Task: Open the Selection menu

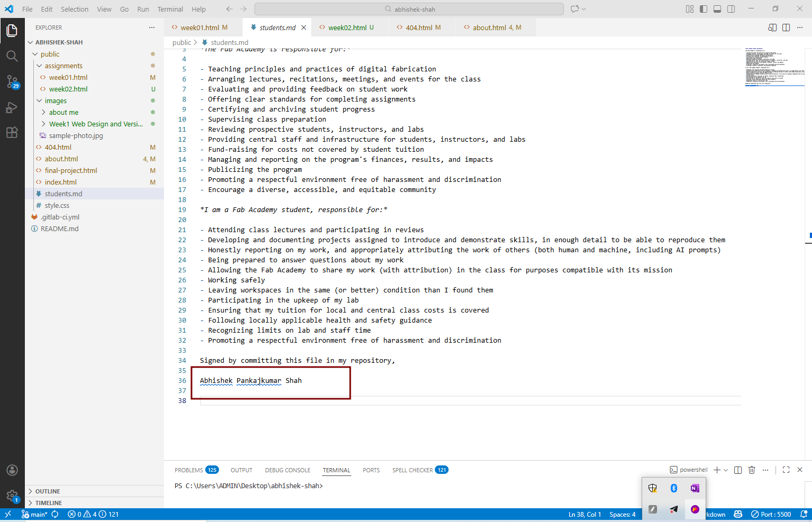Action: click(x=75, y=9)
